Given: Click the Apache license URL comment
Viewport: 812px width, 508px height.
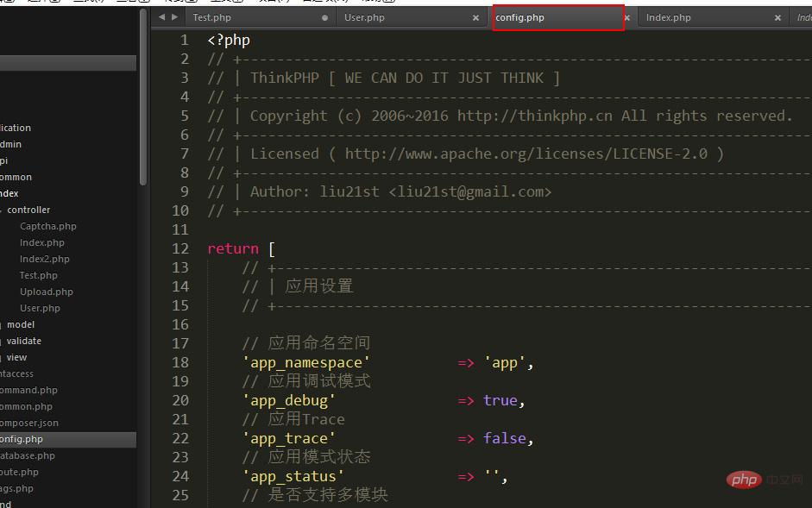Looking at the screenshot, I should (526, 154).
